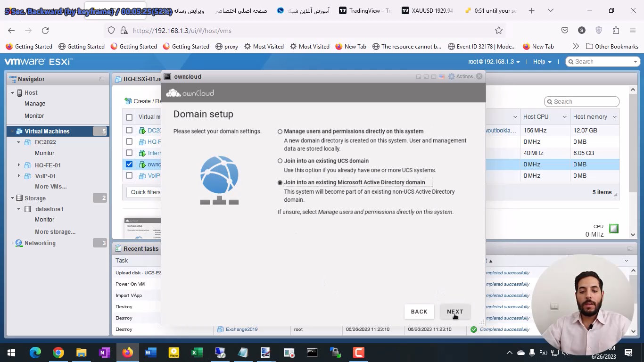Click the Recent tasks vertical scrollbar
The width and height of the screenshot is (644, 362).
pyautogui.click(x=634, y=300)
